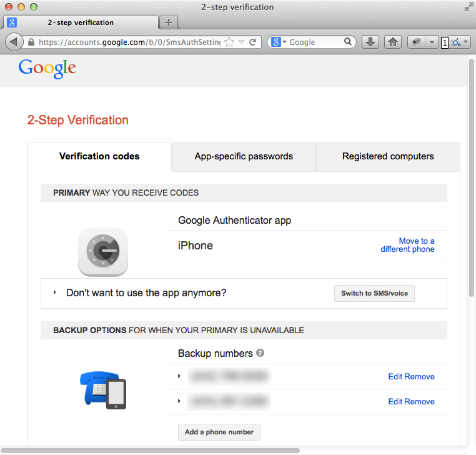Screen dimensions: 476x455
Task: Open the Registered computers tab
Action: tap(388, 157)
